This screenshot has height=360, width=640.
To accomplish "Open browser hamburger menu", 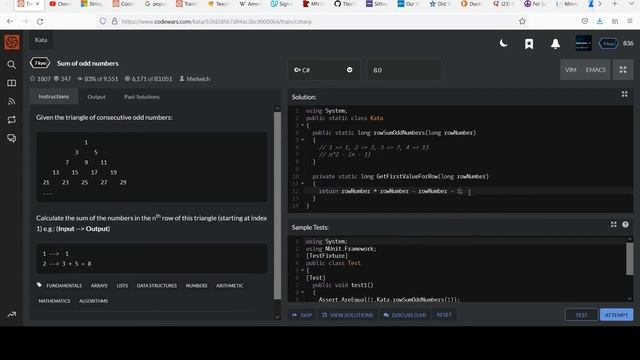I will [x=630, y=21].
